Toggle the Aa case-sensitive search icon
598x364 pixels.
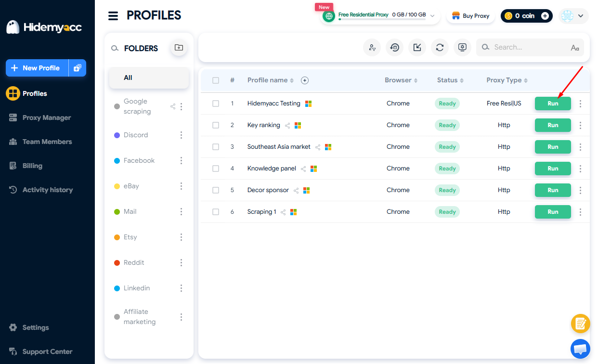(575, 48)
